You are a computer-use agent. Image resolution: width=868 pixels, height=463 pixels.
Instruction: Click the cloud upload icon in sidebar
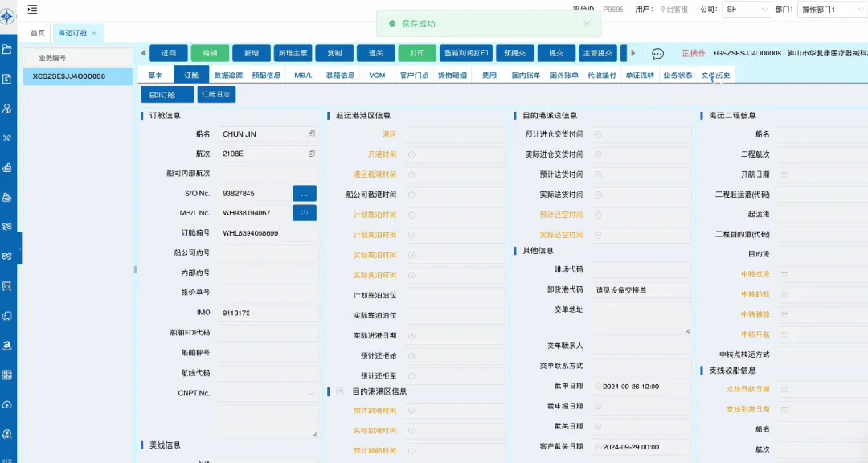pyautogui.click(x=7, y=404)
